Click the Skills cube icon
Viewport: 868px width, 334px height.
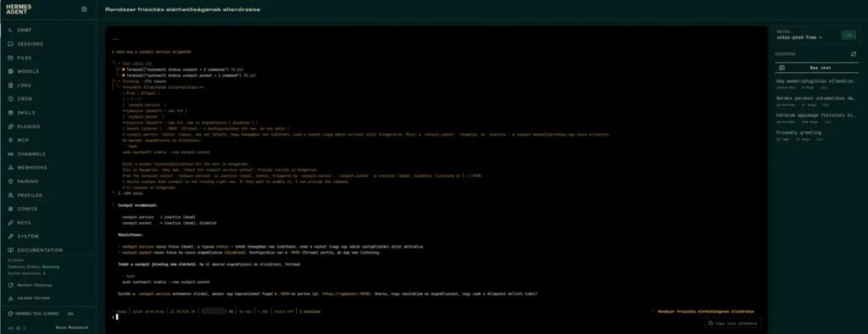[10, 113]
